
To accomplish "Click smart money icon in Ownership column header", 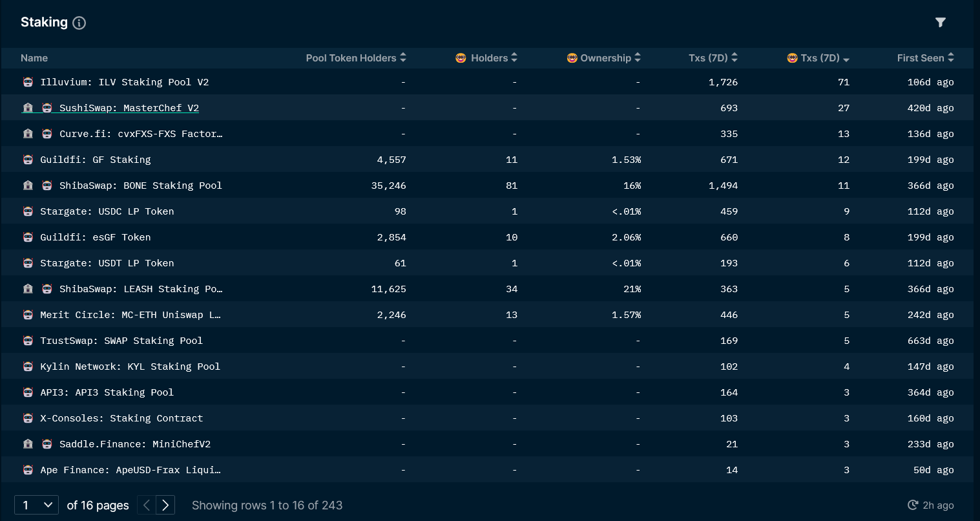I will pyautogui.click(x=572, y=58).
